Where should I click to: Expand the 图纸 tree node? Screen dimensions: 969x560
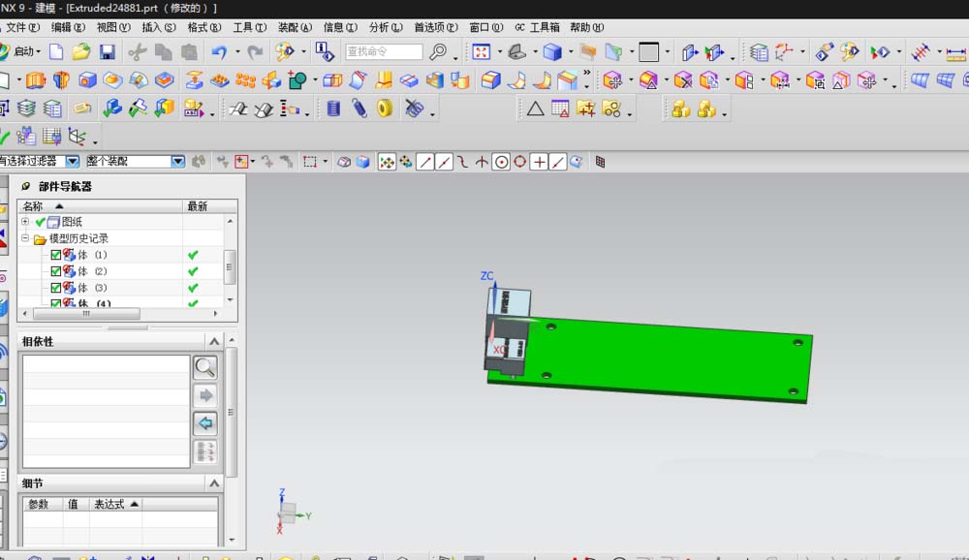25,221
